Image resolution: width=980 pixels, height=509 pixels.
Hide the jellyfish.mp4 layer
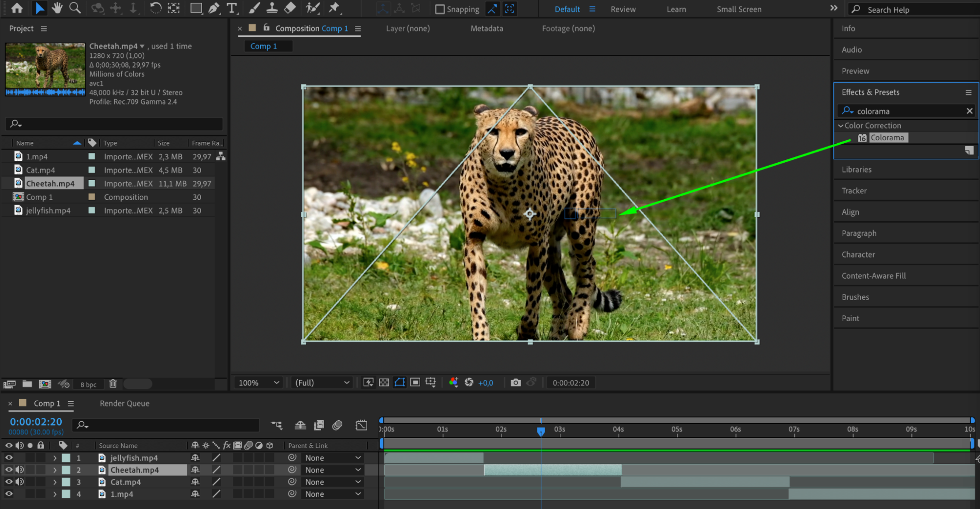point(9,458)
